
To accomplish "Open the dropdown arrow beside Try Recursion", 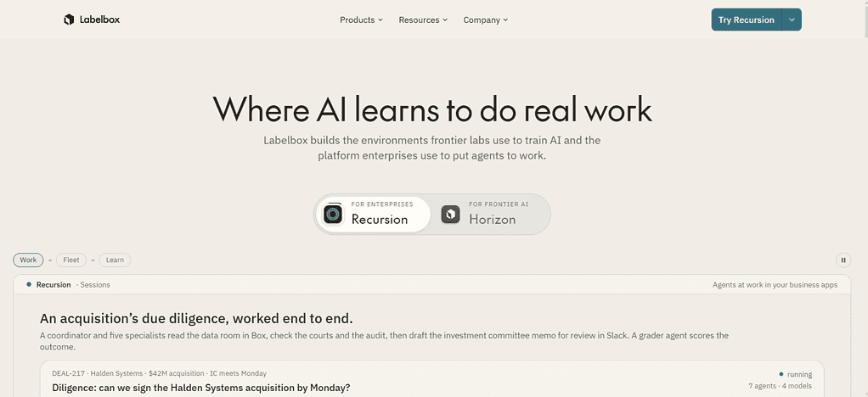I will click(792, 20).
